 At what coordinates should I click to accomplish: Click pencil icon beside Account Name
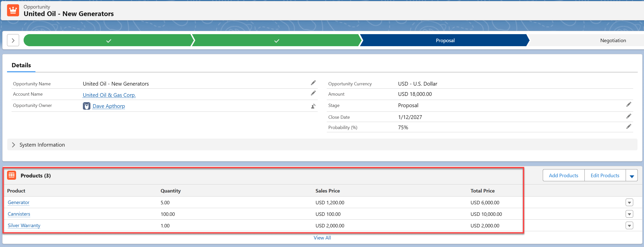[x=313, y=93]
